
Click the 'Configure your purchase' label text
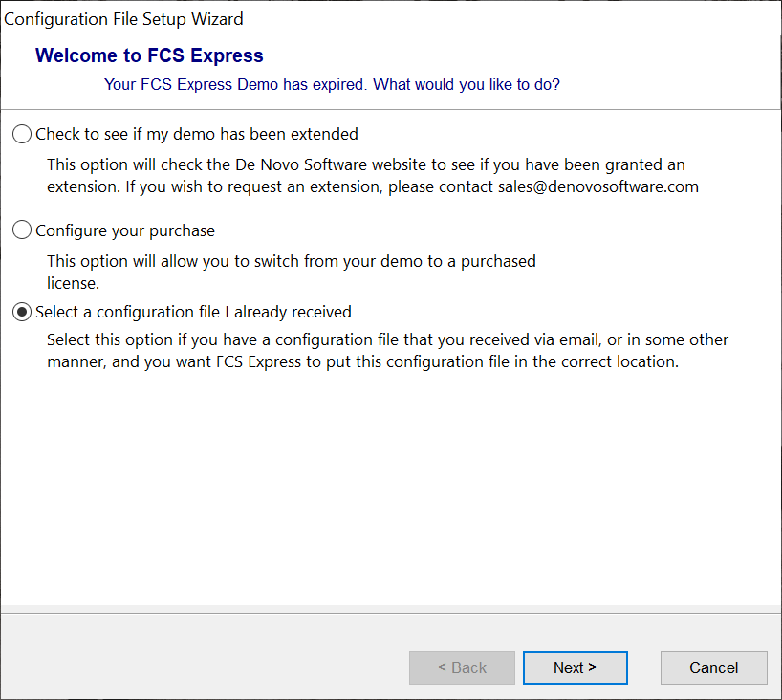point(125,230)
